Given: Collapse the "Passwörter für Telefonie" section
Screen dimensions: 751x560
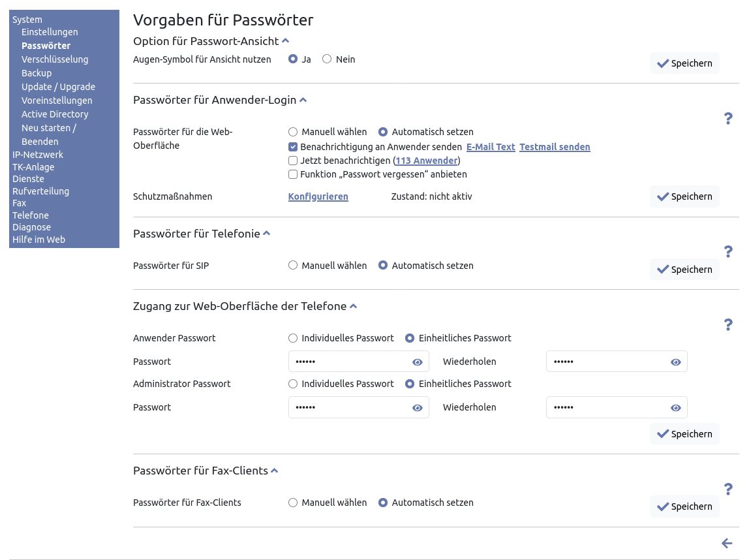Looking at the screenshot, I should tap(266, 234).
